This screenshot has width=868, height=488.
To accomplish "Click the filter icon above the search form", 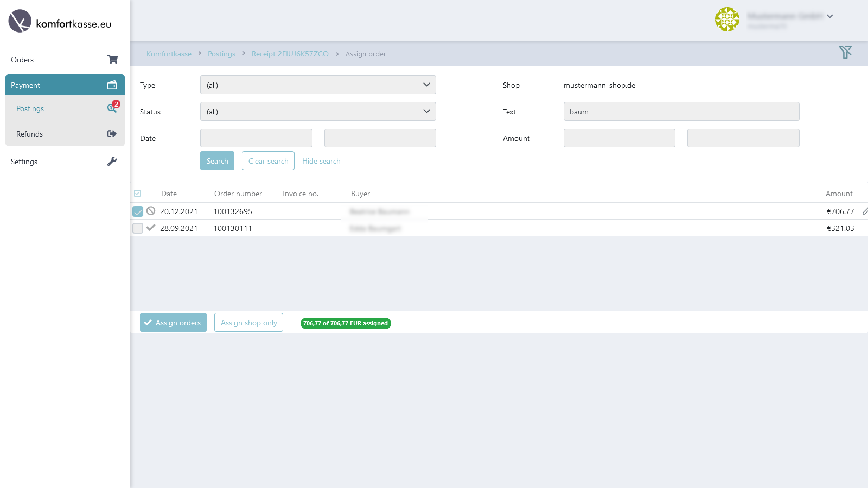I will point(845,52).
